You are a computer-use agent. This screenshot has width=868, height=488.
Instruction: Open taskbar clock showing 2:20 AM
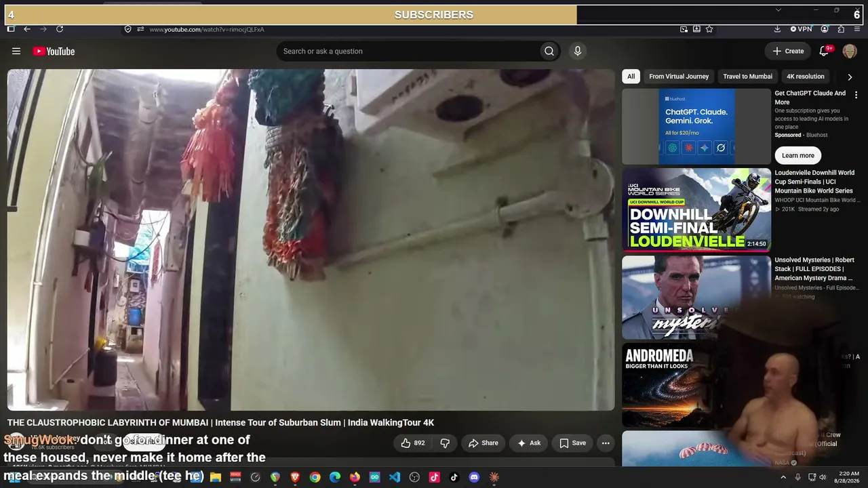tap(848, 477)
